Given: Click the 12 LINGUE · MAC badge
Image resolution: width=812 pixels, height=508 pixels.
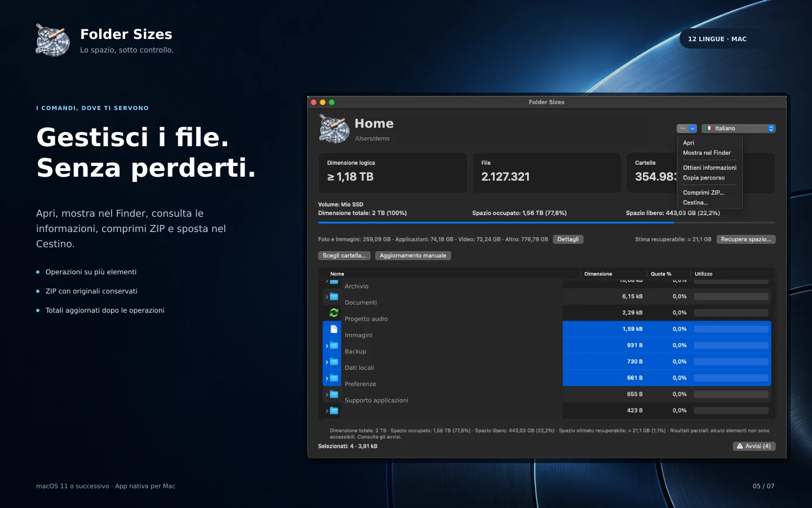Looking at the screenshot, I should click(x=717, y=39).
